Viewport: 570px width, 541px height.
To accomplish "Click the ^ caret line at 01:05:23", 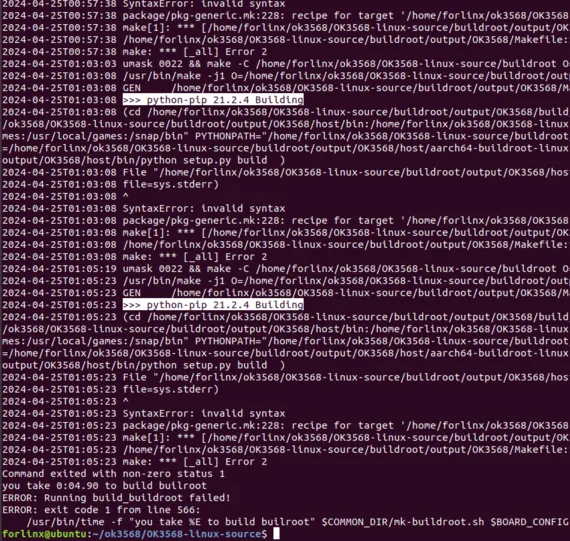I will point(125,401).
